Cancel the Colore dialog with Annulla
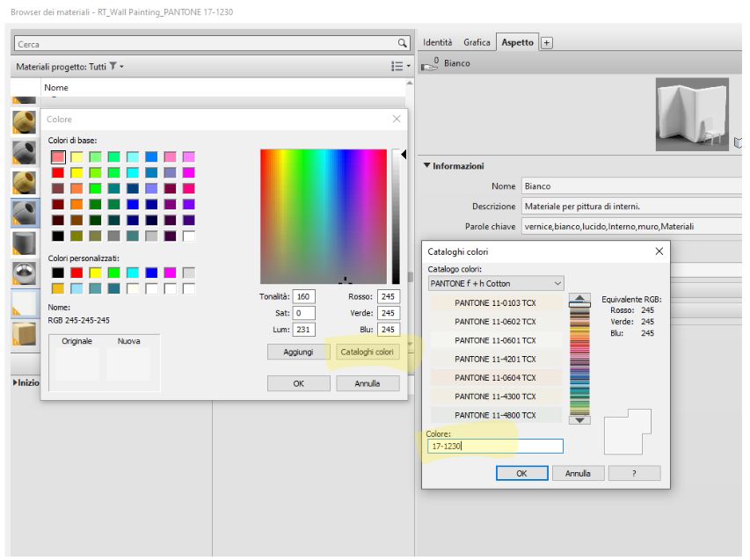Viewport: 750px width, 560px height. point(368,383)
